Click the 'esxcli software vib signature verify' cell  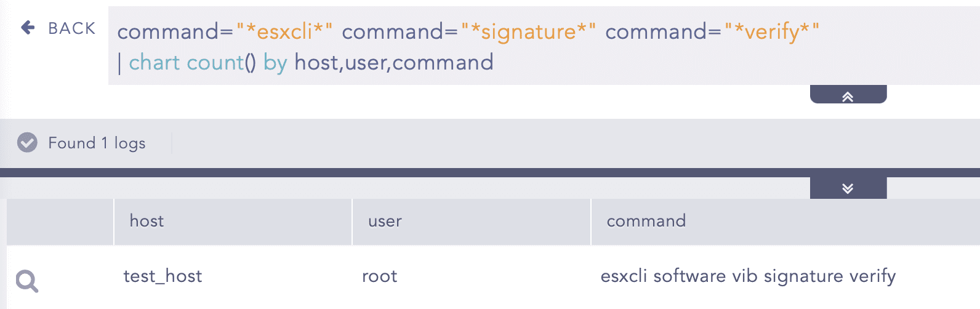tap(748, 276)
